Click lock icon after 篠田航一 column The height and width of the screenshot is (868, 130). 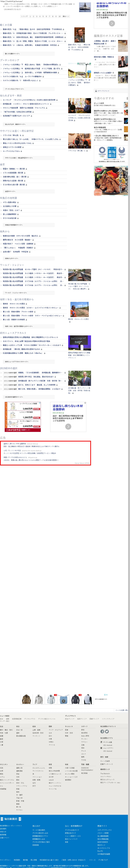point(33,240)
